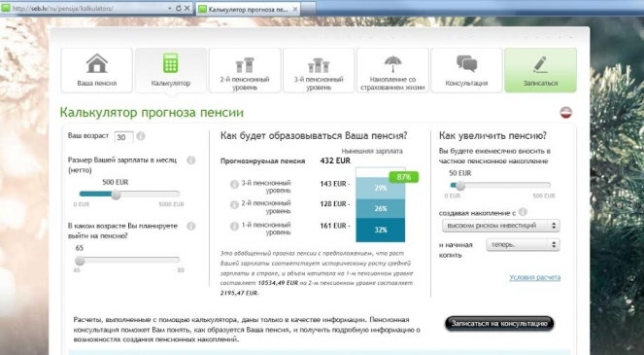Screen dimensions: 644x355
Task: Click Записаться на консультацию button
Action: pyautogui.click(x=499, y=323)
